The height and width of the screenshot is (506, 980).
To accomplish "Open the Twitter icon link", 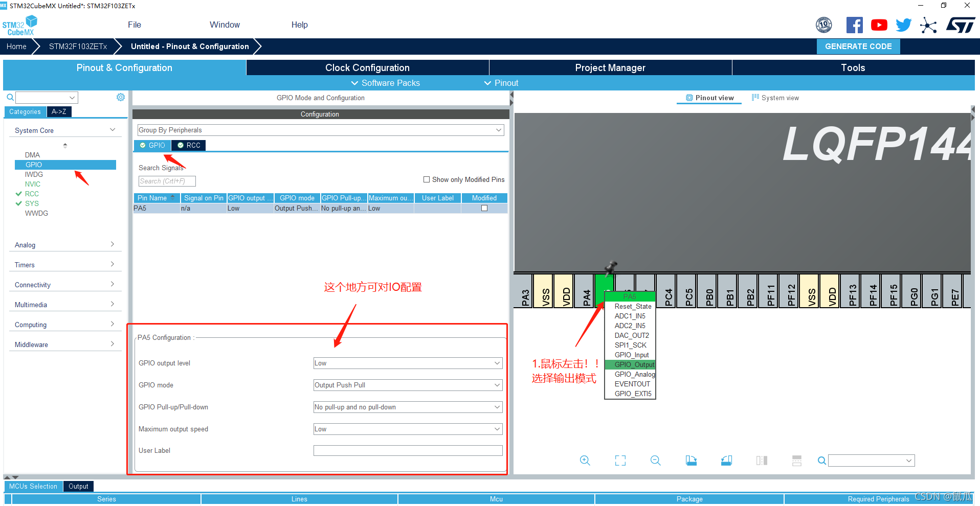I will click(x=903, y=25).
